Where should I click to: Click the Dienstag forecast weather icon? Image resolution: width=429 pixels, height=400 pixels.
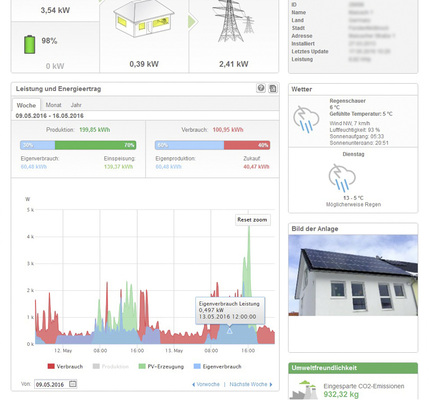pos(342,178)
